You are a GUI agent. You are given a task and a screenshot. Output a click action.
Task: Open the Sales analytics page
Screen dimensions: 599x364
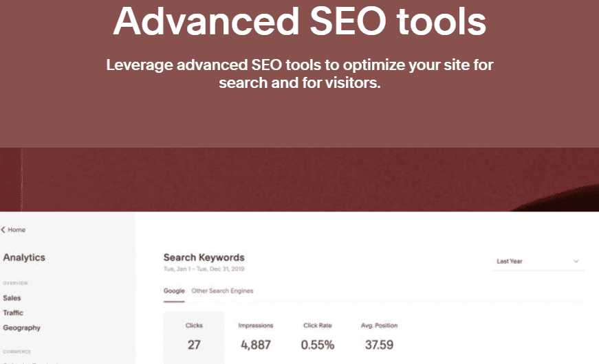(x=12, y=298)
